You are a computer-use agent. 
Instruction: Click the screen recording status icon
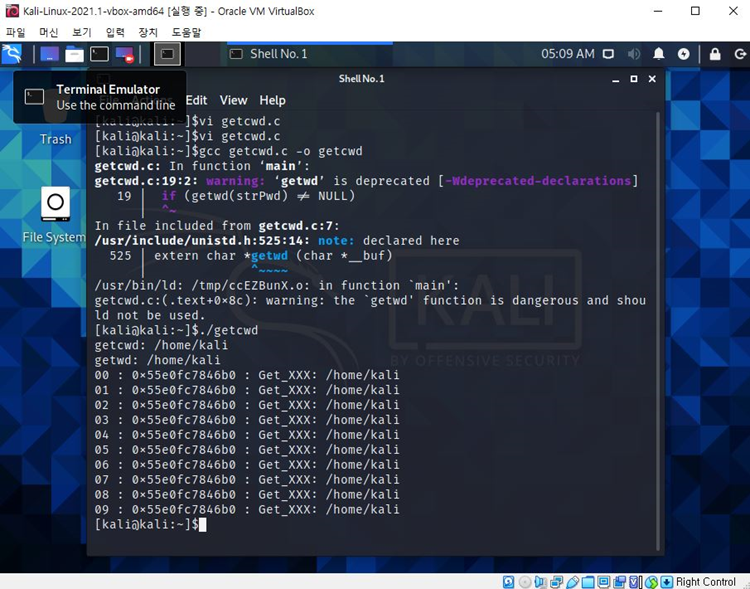[619, 582]
